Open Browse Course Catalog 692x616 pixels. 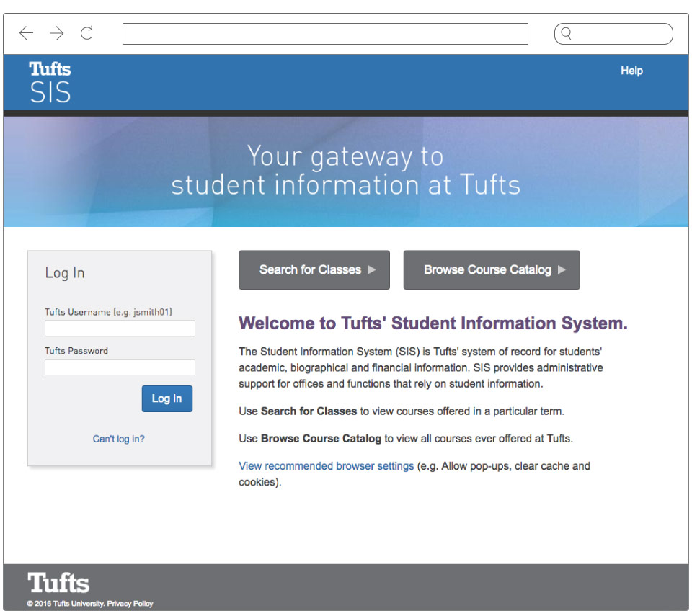[x=492, y=270]
